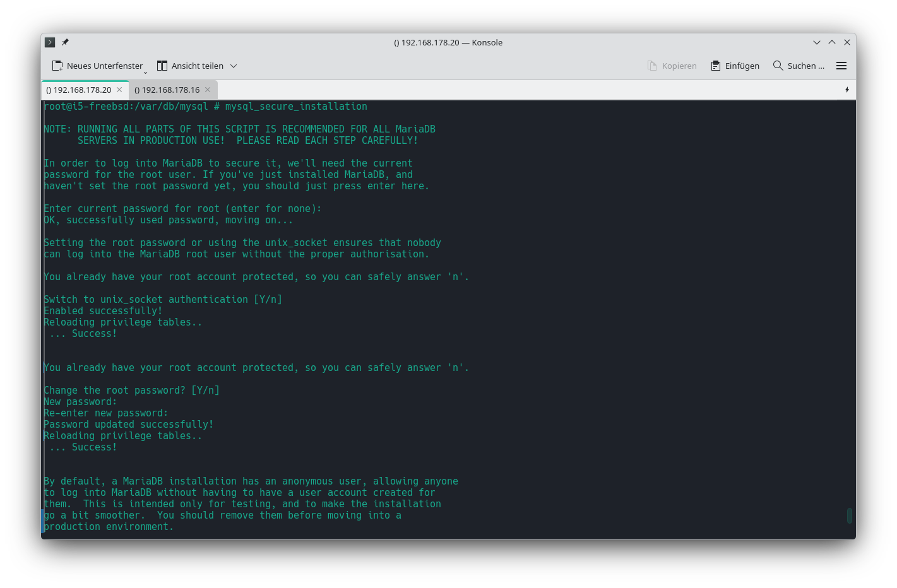This screenshot has width=897, height=588.
Task: Open search via the Suchen magnifier
Action: tap(778, 66)
